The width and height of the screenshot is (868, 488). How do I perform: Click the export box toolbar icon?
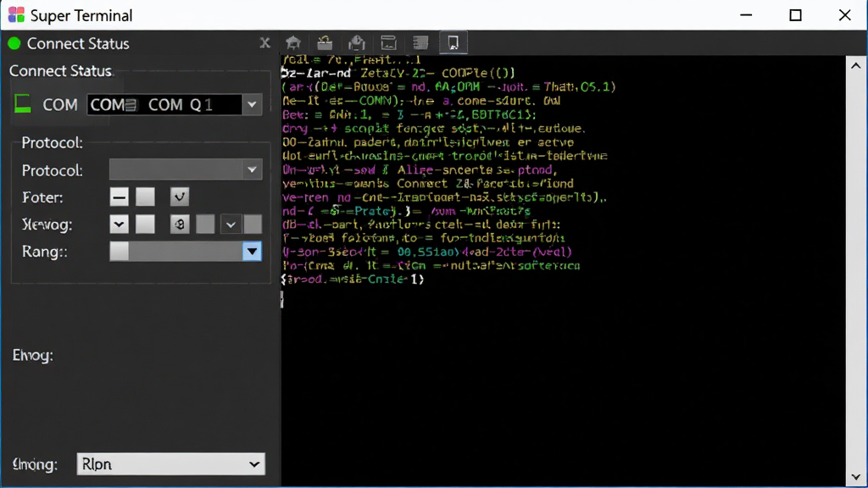(x=357, y=42)
